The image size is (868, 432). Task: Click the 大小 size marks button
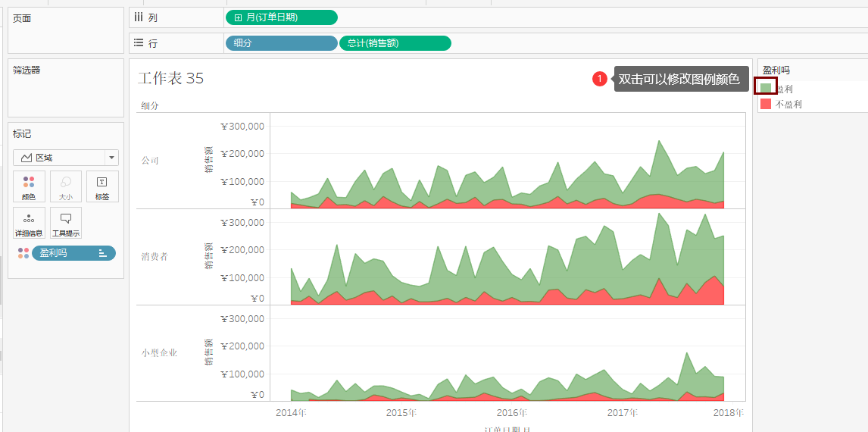(66, 186)
